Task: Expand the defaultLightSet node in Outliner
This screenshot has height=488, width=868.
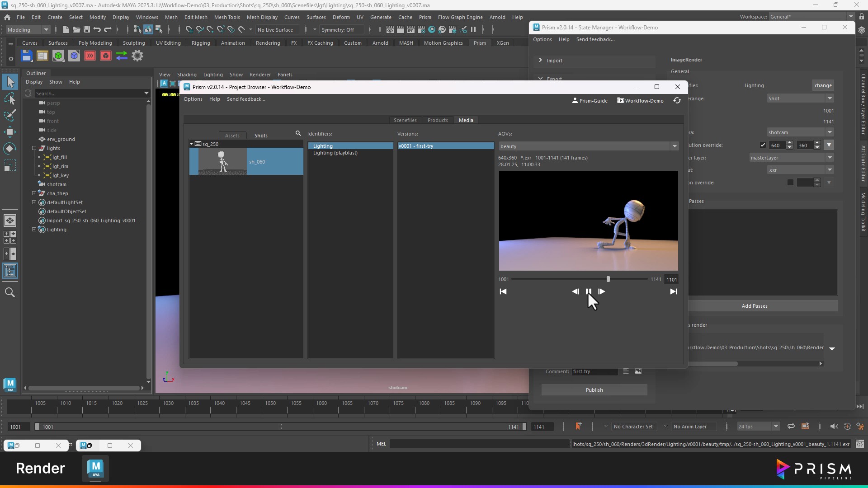Action: (x=34, y=202)
